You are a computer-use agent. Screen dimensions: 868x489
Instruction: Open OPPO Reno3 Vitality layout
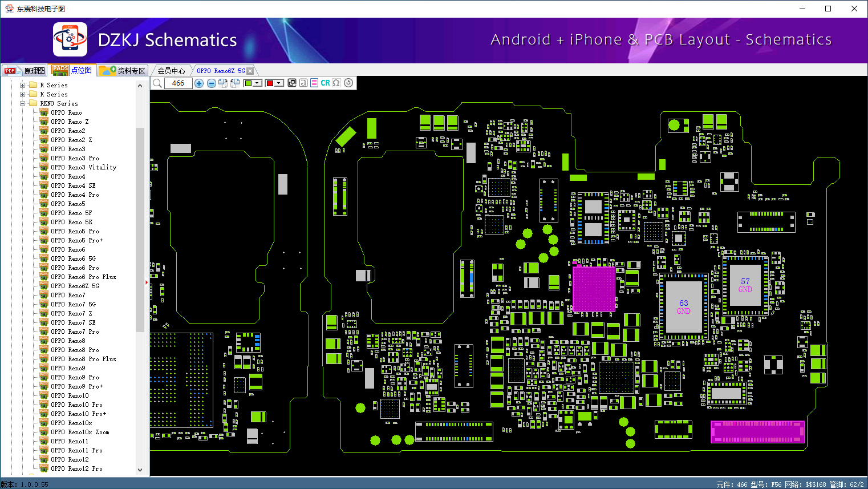click(x=83, y=167)
